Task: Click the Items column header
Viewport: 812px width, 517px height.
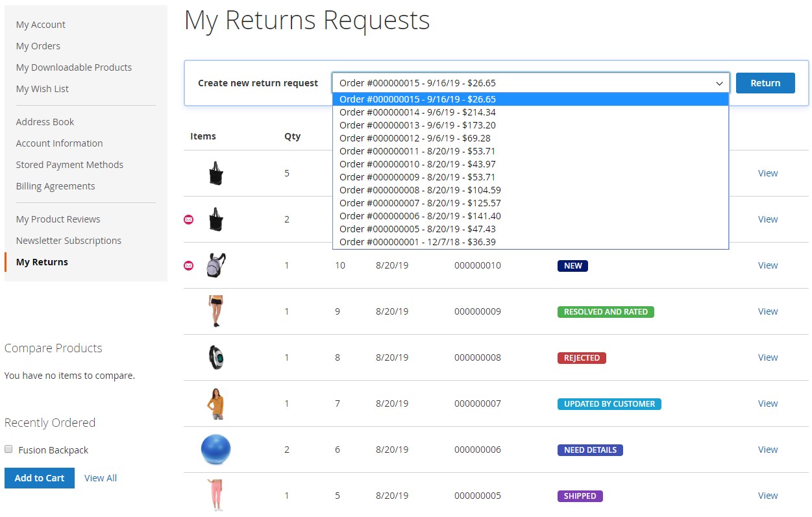Action: tap(203, 136)
